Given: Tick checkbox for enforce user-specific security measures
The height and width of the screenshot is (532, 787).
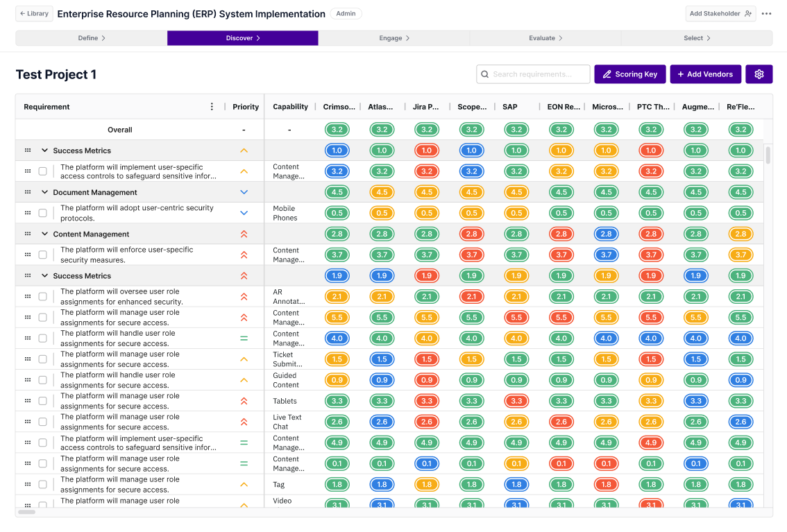Looking at the screenshot, I should pos(43,255).
